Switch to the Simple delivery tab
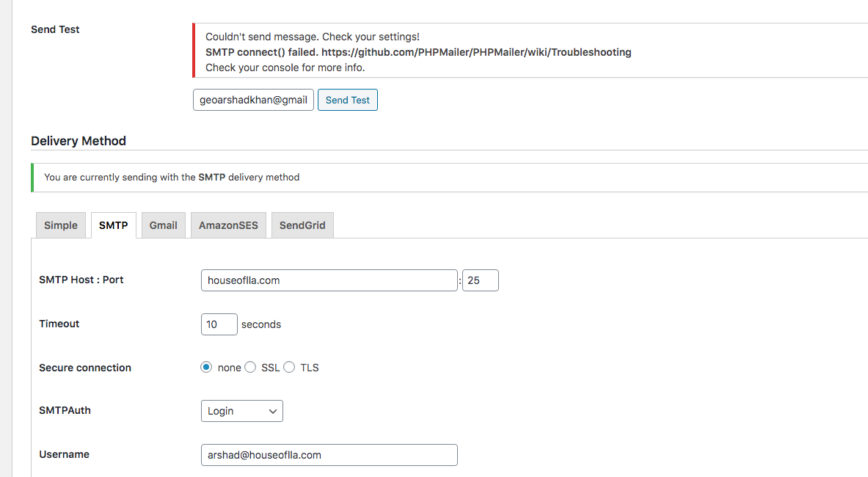Image resolution: width=868 pixels, height=477 pixels. coord(60,225)
